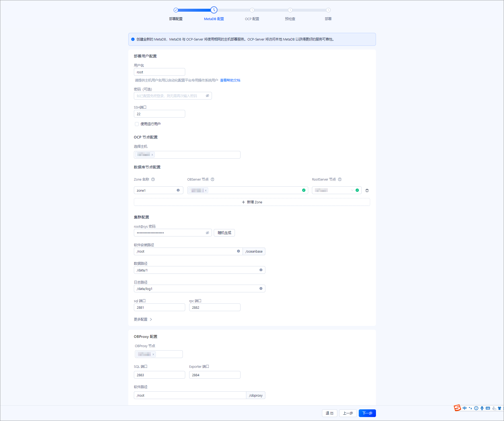Click the completed 部署配置 step circle icon
Image resolution: width=504 pixels, height=421 pixels.
click(x=176, y=10)
